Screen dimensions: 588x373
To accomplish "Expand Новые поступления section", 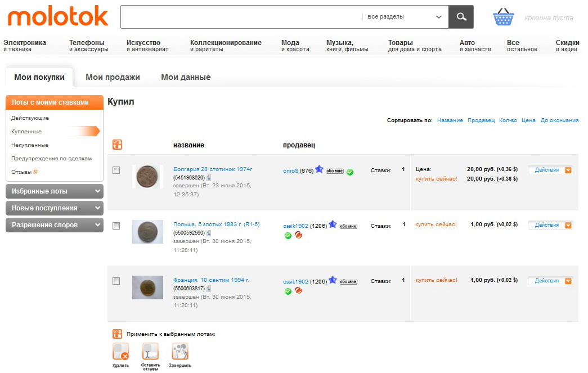I will [55, 208].
